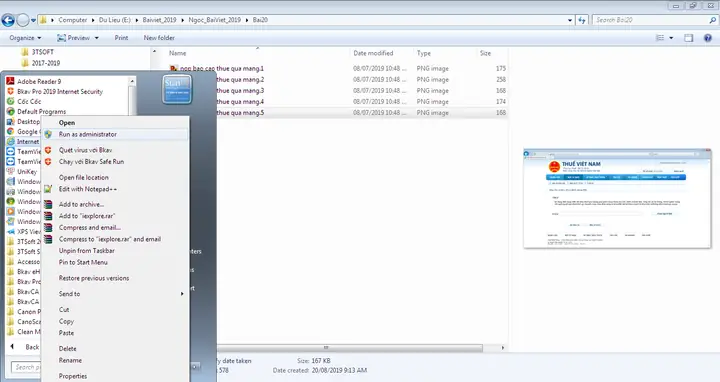Click the Du Lieu (E:) breadcrumb segment
This screenshot has width=720, height=382.
115,20
